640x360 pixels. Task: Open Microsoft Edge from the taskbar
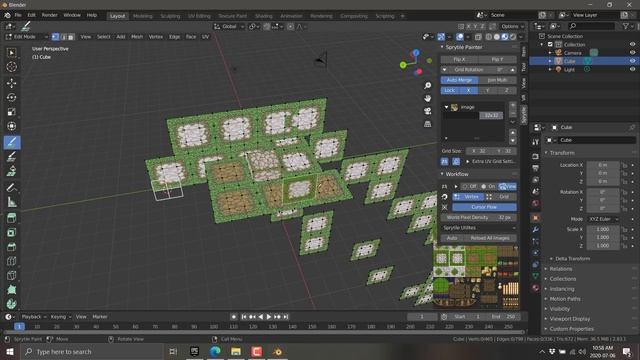pyautogui.click(x=215, y=351)
